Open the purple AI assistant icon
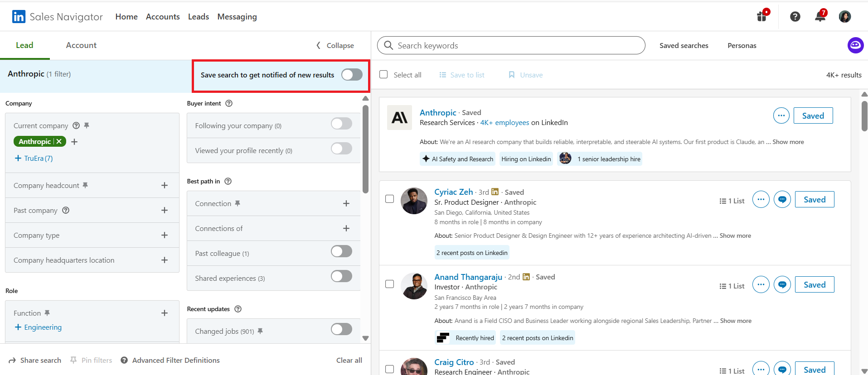Image resolution: width=868 pixels, height=375 pixels. [855, 45]
